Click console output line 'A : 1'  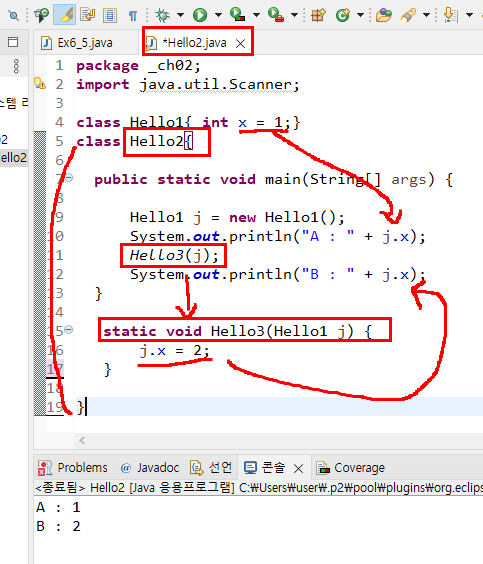coord(58,507)
